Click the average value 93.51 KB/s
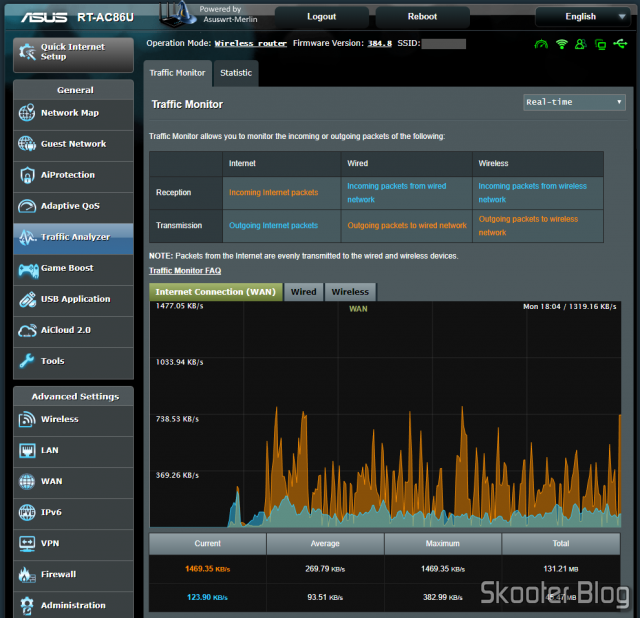Image resolution: width=640 pixels, height=618 pixels. pos(325,598)
